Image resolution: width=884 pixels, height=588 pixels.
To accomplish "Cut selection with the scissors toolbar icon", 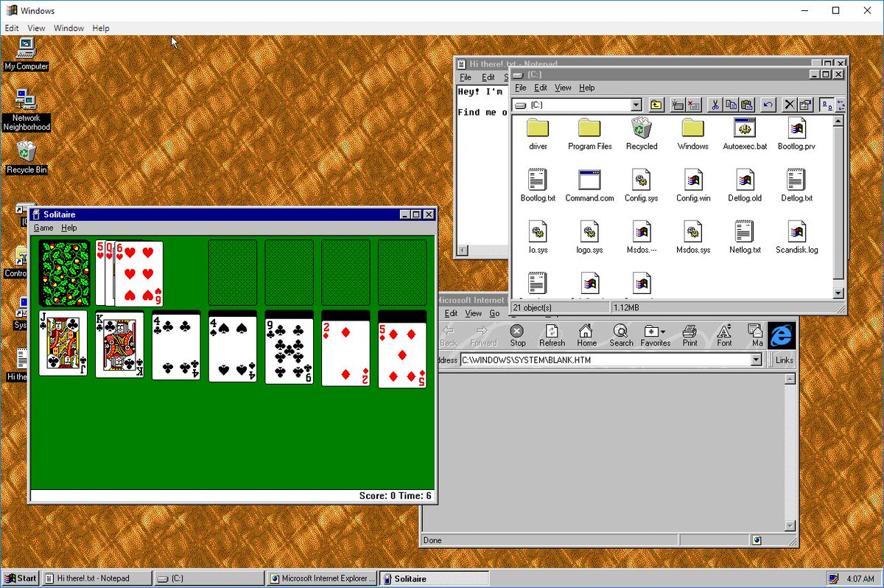I will point(715,105).
